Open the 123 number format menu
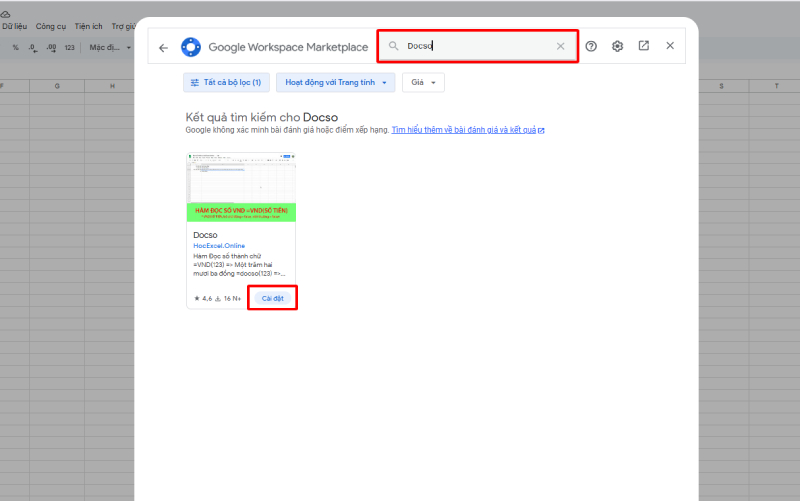This screenshot has width=800, height=501. pyautogui.click(x=69, y=47)
